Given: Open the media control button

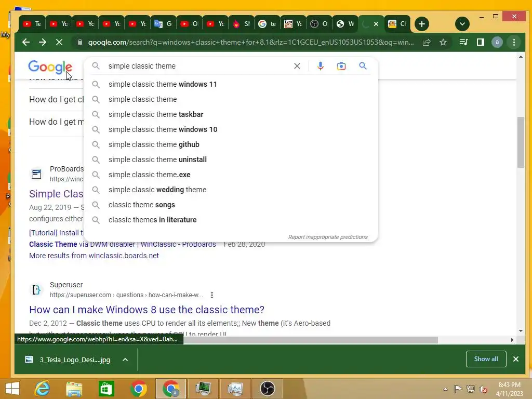Looking at the screenshot, I should (x=463, y=42).
